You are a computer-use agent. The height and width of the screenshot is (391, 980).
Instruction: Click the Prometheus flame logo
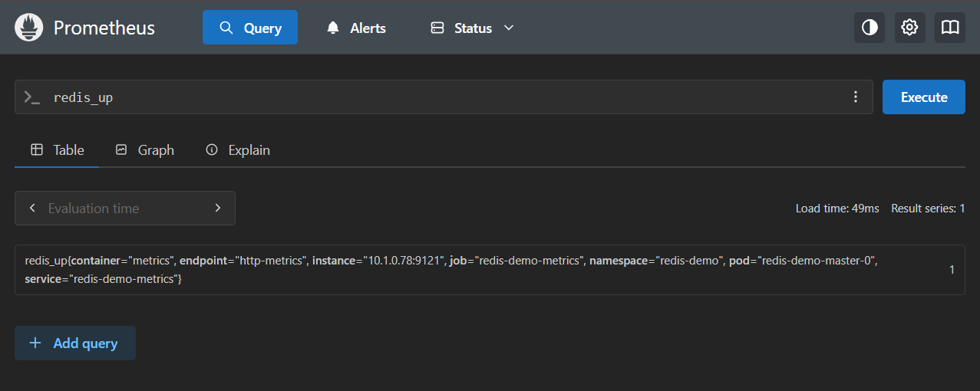(29, 28)
